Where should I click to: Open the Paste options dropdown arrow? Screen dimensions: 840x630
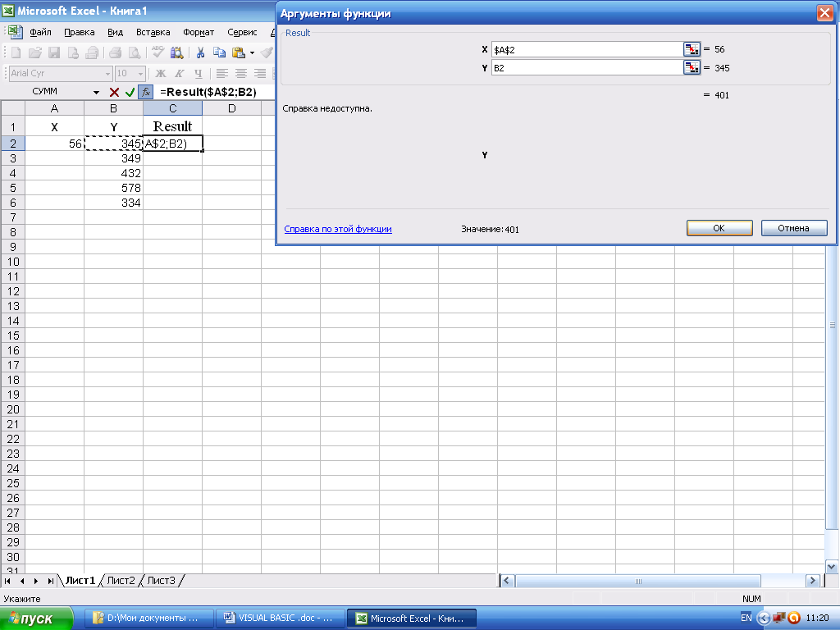pyautogui.click(x=252, y=52)
